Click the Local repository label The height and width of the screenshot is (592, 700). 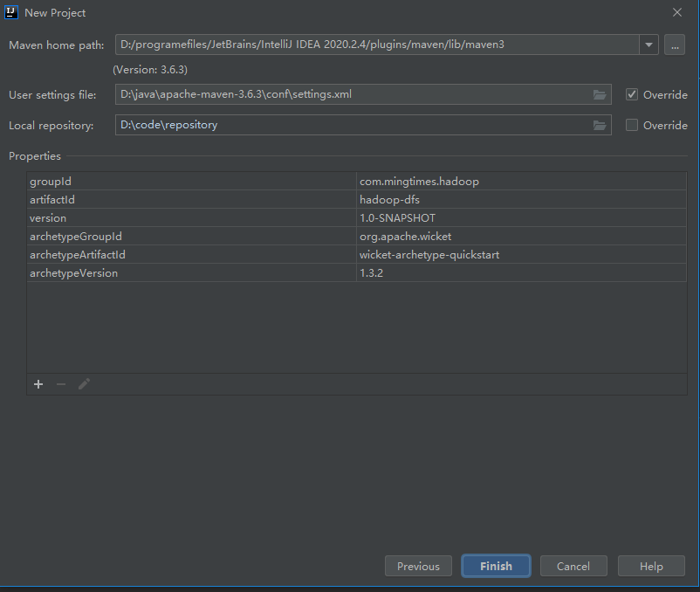[x=51, y=126]
